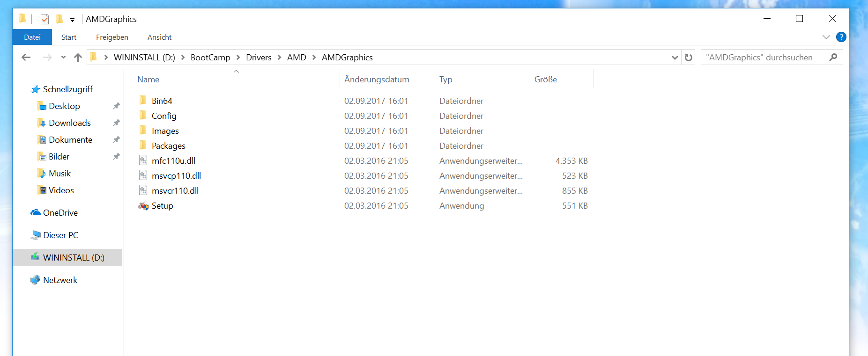868x356 pixels.
Task: Switch to the Ansicht ribbon tab
Action: click(x=159, y=37)
